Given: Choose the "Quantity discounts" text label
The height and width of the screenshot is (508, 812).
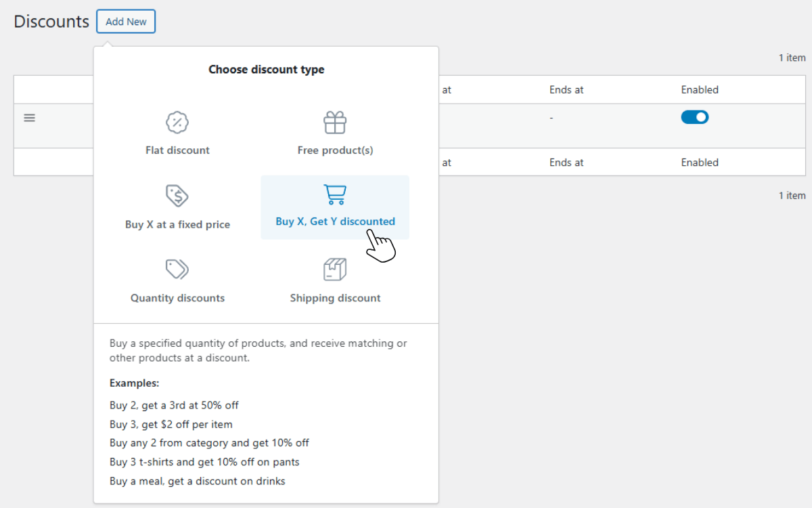Looking at the screenshot, I should point(177,298).
